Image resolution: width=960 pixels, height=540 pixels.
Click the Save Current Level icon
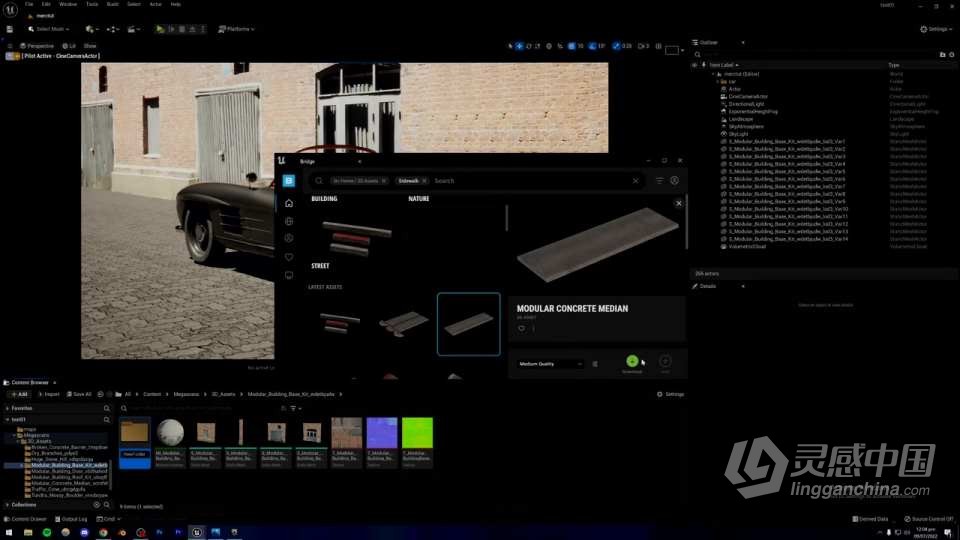click(x=9, y=29)
